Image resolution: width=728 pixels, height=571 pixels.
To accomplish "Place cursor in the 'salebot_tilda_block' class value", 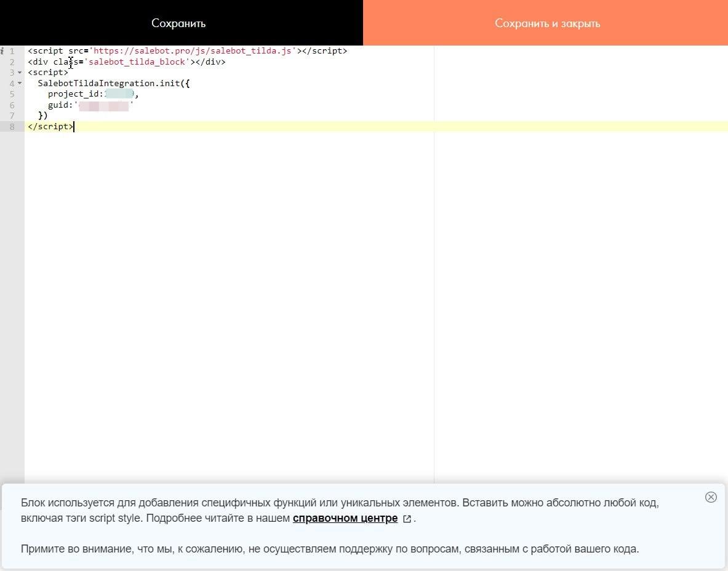I will pyautogui.click(x=138, y=62).
